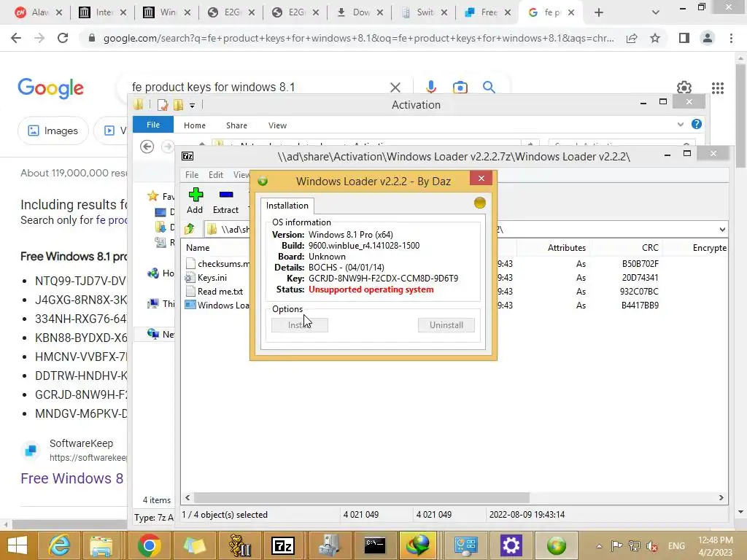The height and width of the screenshot is (560, 747).
Task: Sort by CRC column in 7-Zip
Action: [650, 248]
